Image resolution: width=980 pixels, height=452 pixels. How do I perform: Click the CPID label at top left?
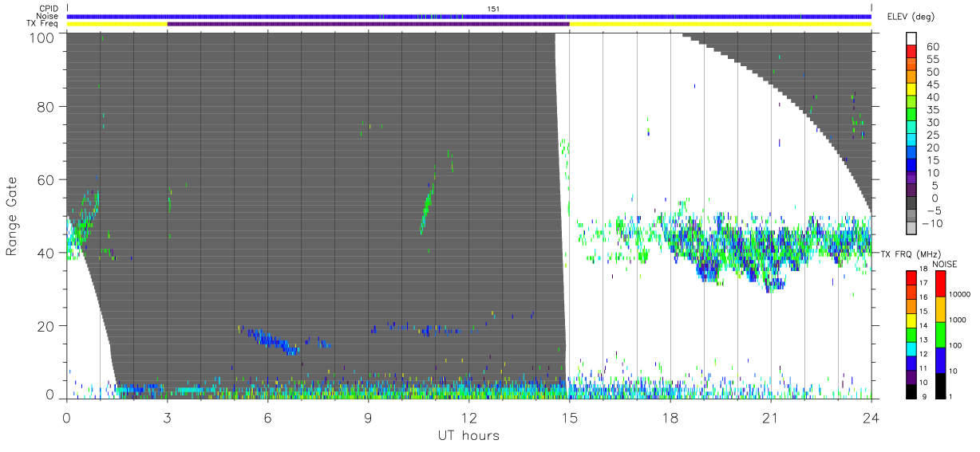49,9
